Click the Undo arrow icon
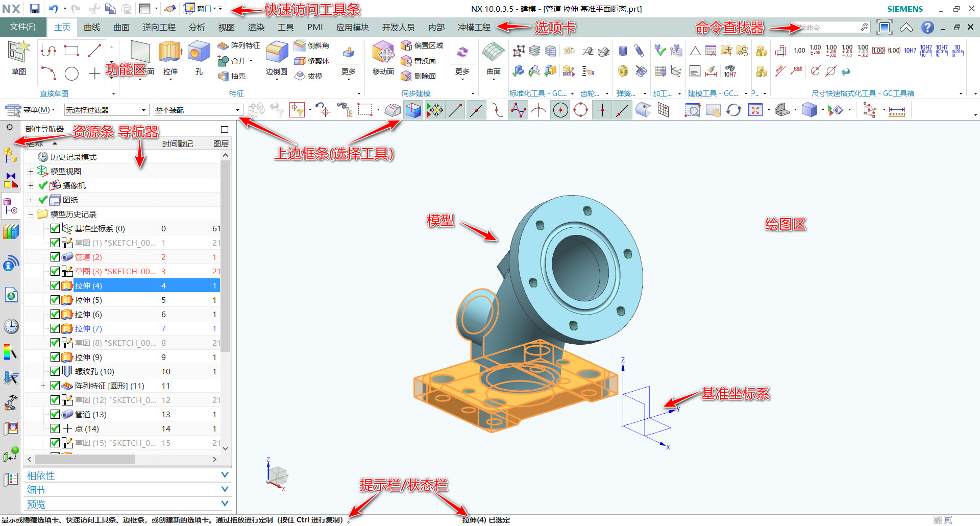The width and height of the screenshot is (980, 526). coord(54,9)
